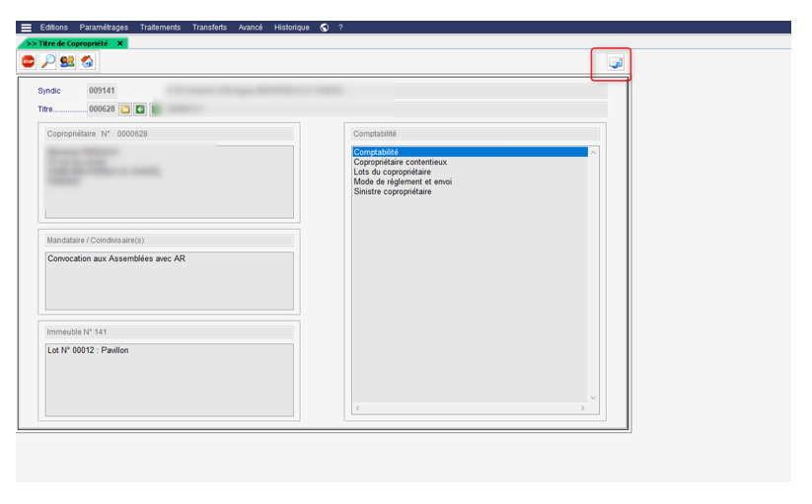Click scroll-up arrow of Comptabilité list
The height and width of the screenshot is (504, 812).
pos(593,152)
